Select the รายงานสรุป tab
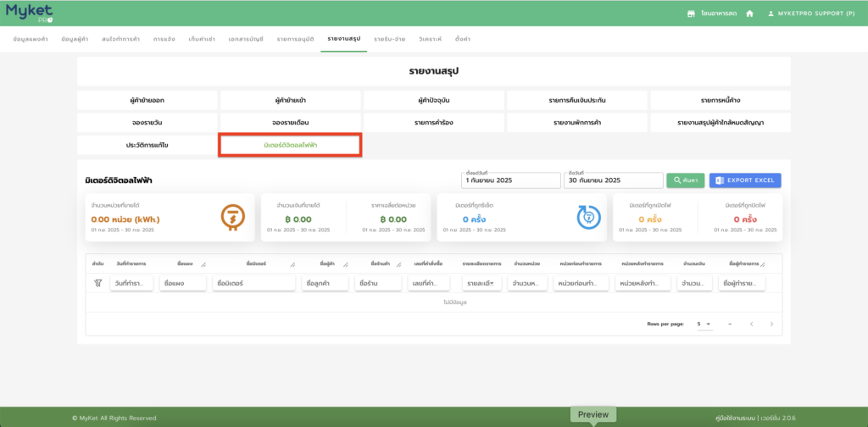This screenshot has height=427, width=868. [344, 39]
